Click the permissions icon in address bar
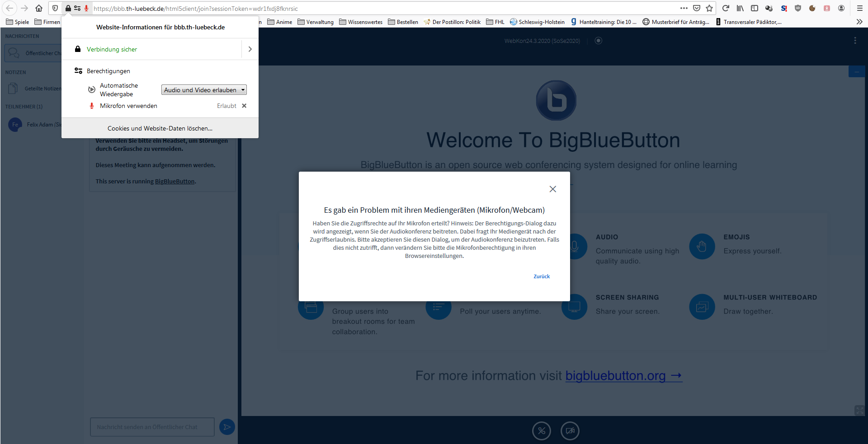The height and width of the screenshot is (444, 868). tap(77, 8)
